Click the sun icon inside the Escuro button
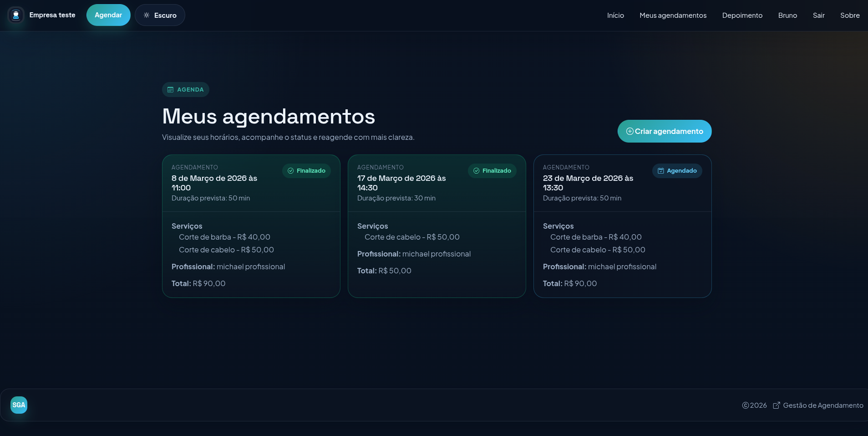Screen dimensions: 868x436 tap(146, 15)
